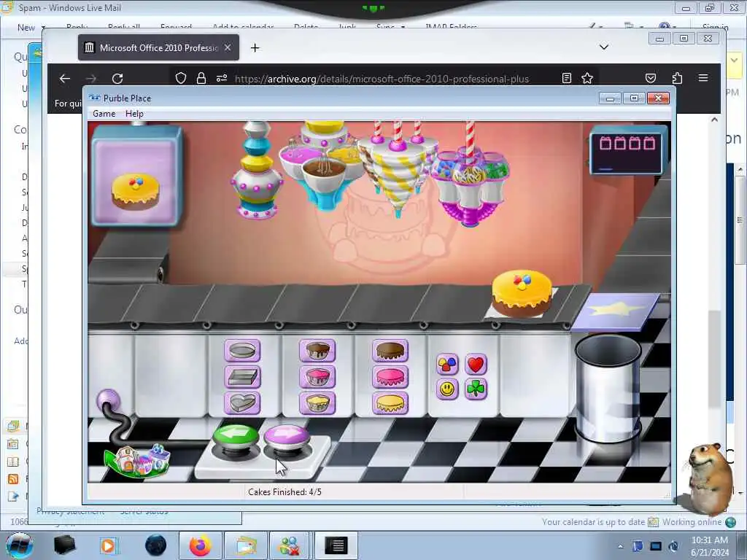Switch to the Microsoft Office 2010 browser tab
The height and width of the screenshot is (560, 747).
158,47
